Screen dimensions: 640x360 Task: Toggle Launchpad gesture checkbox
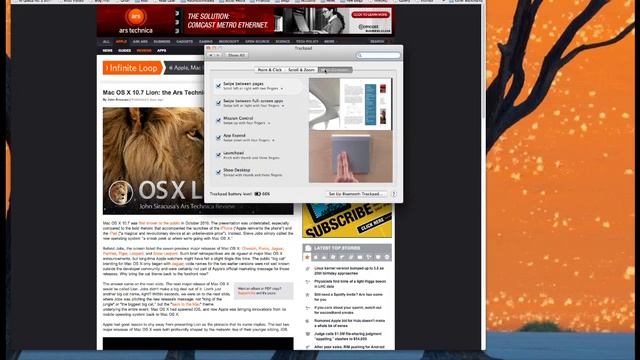[x=218, y=155]
